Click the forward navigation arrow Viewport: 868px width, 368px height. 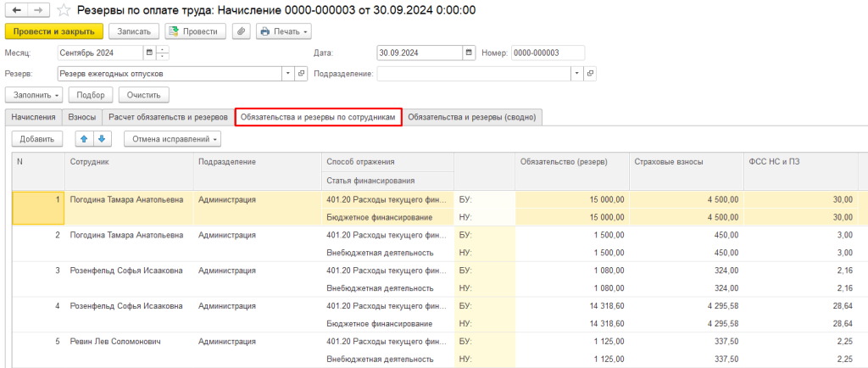pyautogui.click(x=37, y=10)
